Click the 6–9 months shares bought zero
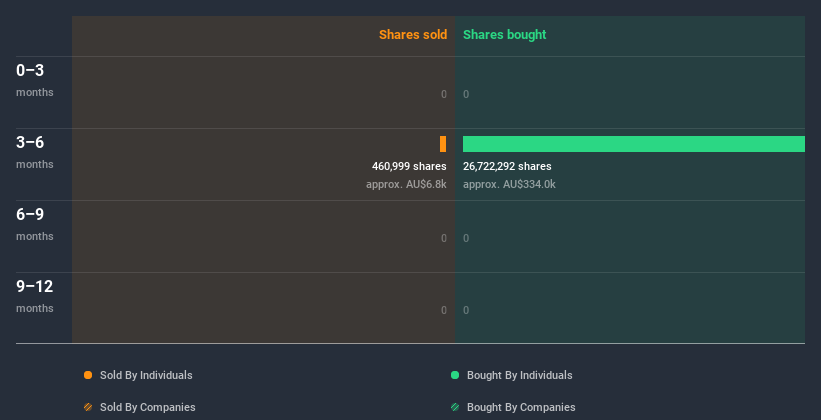 coord(466,238)
